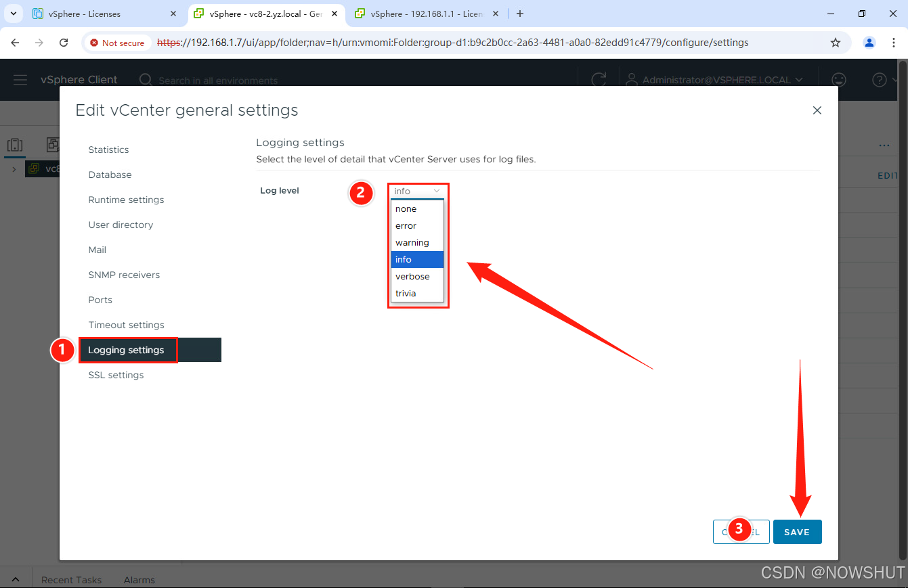Expand the vc8 tree node

(14, 168)
